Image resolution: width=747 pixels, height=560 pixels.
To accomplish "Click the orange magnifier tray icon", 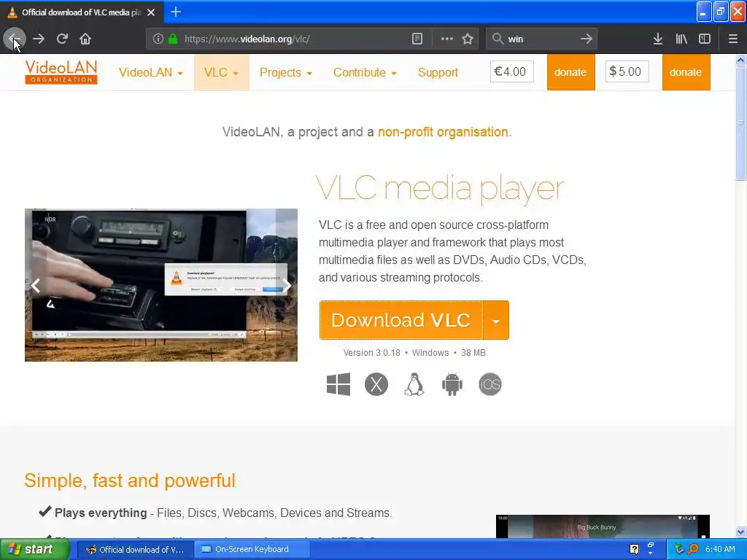I will (694, 549).
